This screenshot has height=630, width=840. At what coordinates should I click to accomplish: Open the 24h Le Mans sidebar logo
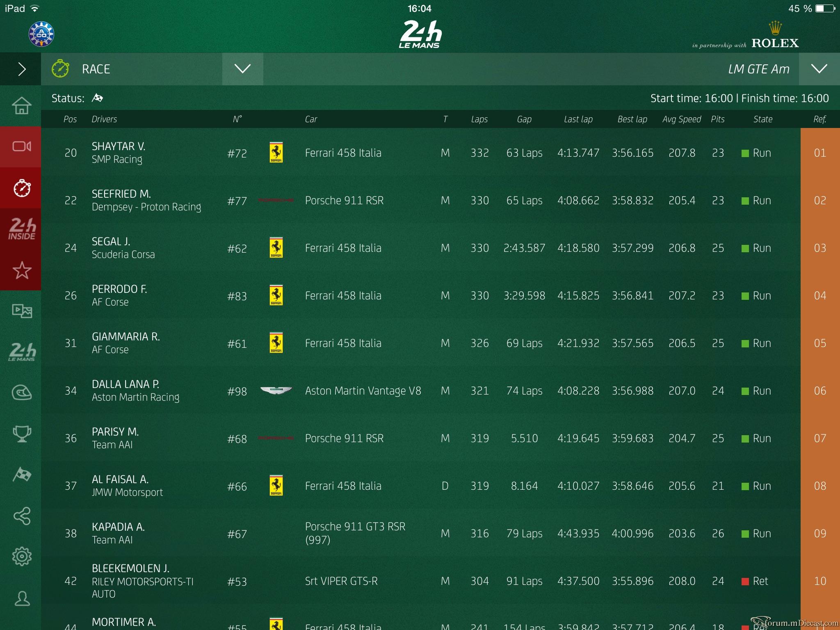(x=22, y=352)
